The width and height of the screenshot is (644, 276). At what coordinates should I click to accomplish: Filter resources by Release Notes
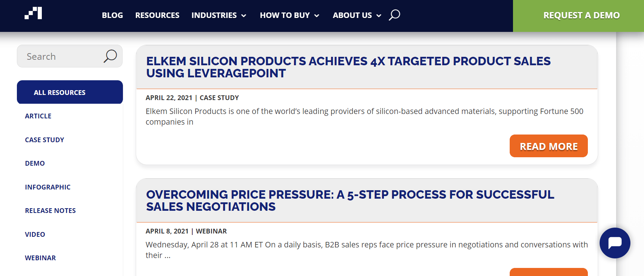click(x=50, y=210)
